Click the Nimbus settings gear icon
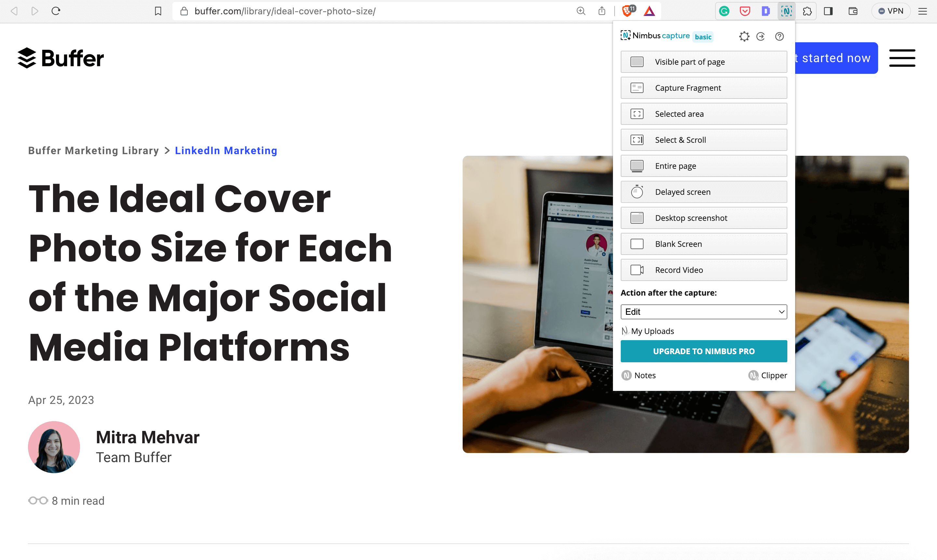Screen dimensions: 937x560 (x=744, y=36)
